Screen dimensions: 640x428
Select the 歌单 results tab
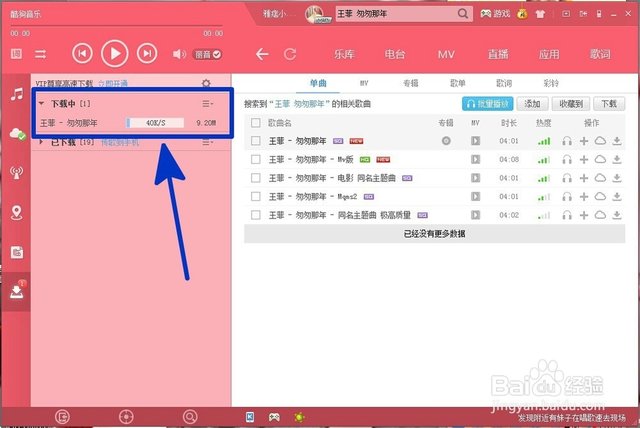coord(458,83)
